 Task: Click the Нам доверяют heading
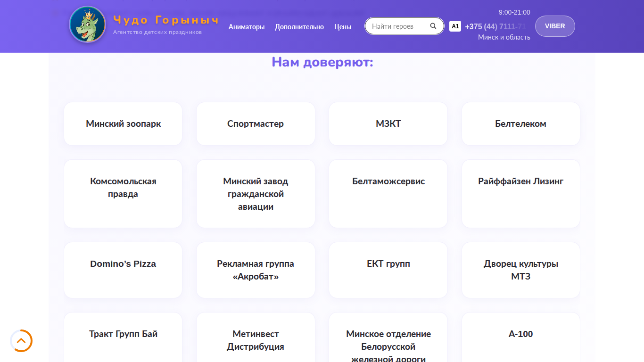click(322, 62)
